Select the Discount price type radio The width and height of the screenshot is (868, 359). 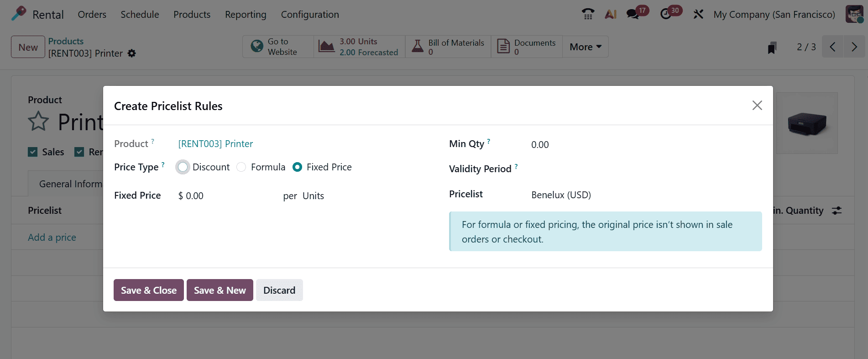[183, 167]
